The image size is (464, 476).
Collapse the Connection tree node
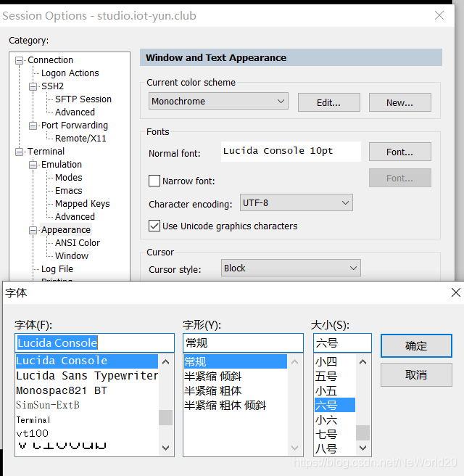(x=19, y=60)
